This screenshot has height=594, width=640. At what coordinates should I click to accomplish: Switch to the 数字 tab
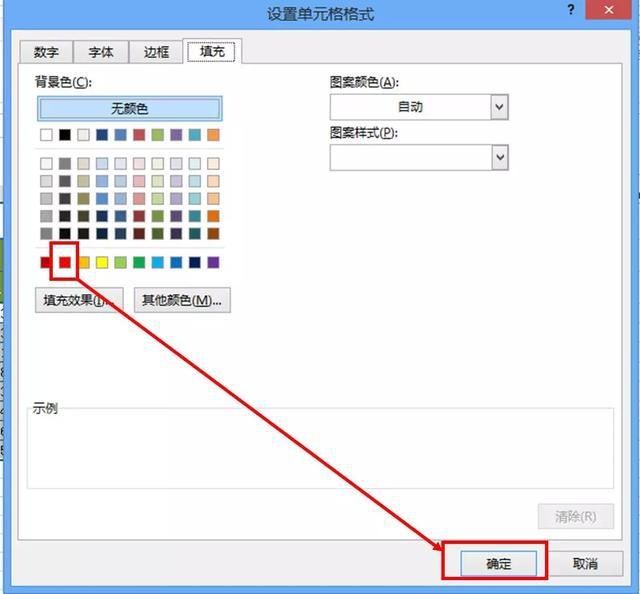(x=46, y=52)
